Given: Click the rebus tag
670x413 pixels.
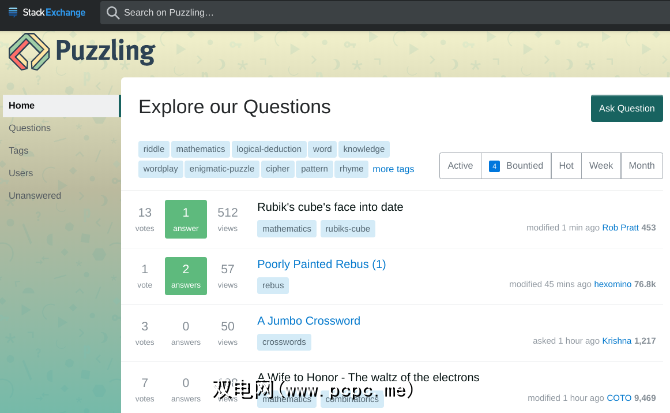Looking at the screenshot, I should (x=273, y=285).
